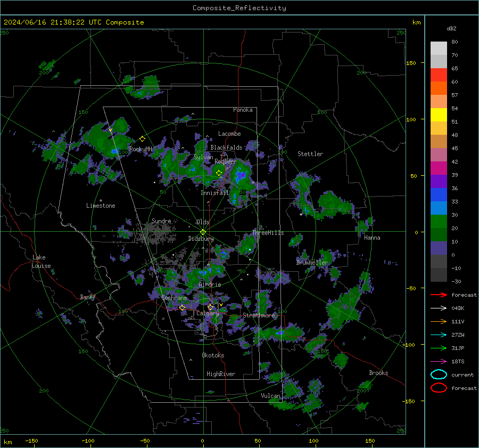Click the dBZ scale heading

[451, 29]
